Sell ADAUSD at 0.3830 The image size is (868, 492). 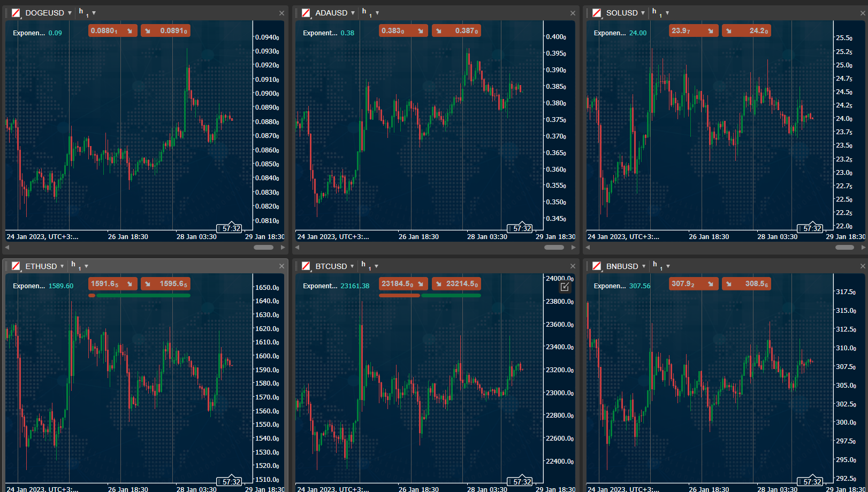tap(403, 31)
